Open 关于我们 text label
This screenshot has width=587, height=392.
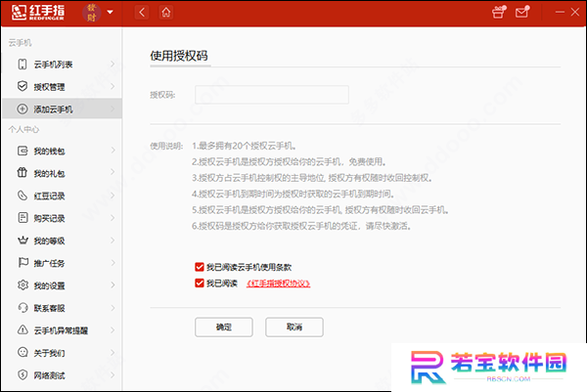click(x=50, y=353)
